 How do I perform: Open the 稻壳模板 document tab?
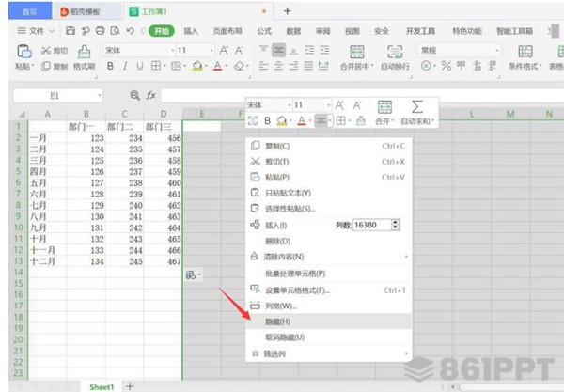pyautogui.click(x=86, y=11)
